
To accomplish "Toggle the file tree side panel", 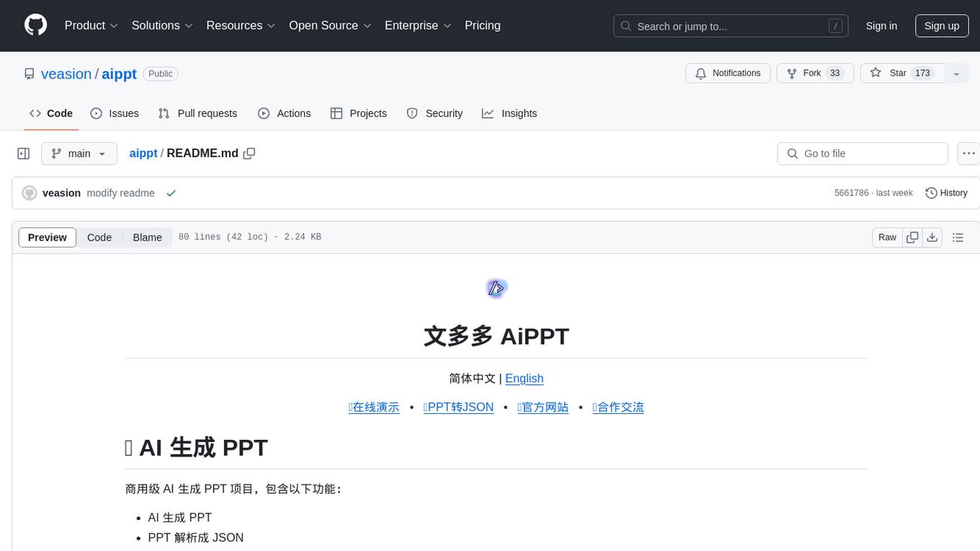I will tap(24, 154).
